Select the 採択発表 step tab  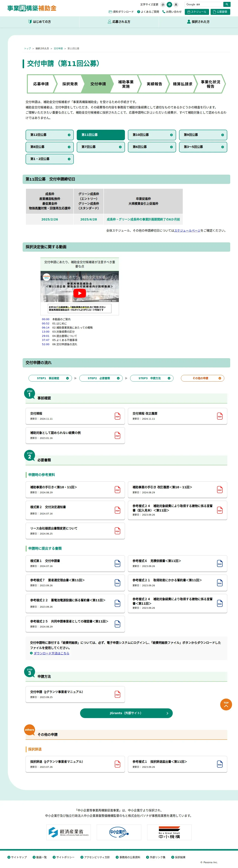click(70, 84)
